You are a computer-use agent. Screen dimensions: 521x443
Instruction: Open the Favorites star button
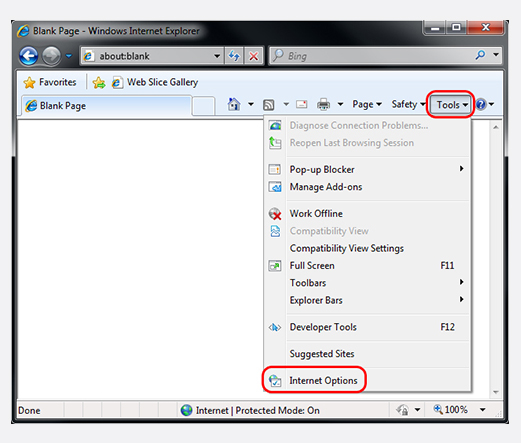click(50, 82)
